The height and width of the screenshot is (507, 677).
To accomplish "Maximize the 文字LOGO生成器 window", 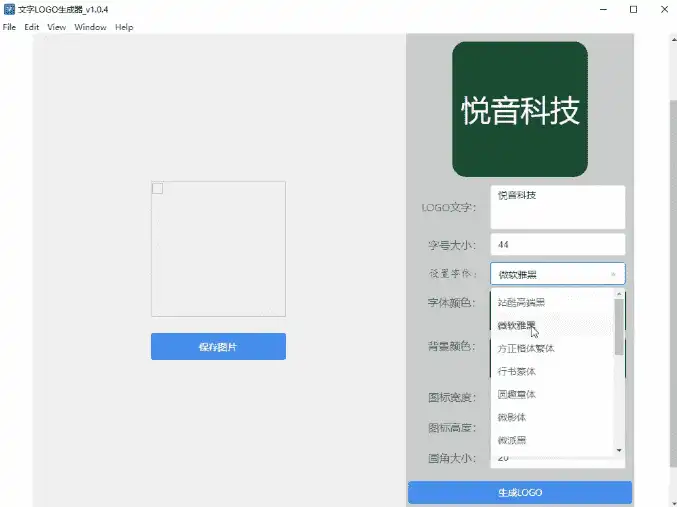I will point(633,10).
